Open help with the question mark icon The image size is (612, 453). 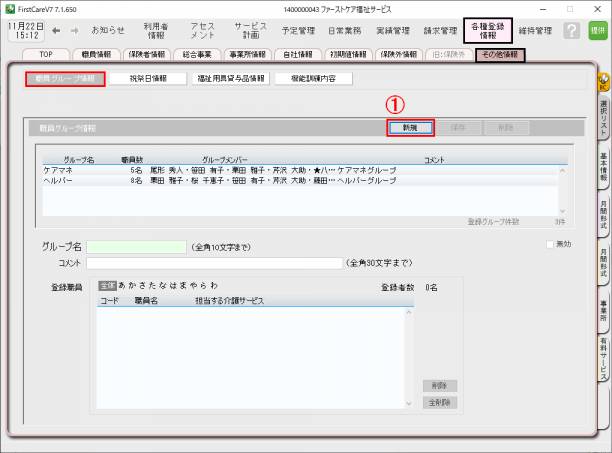pyautogui.click(x=571, y=31)
